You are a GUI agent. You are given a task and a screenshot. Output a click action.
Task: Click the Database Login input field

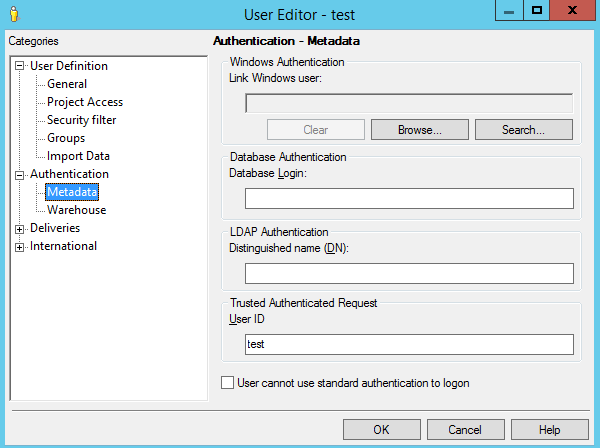(x=409, y=198)
